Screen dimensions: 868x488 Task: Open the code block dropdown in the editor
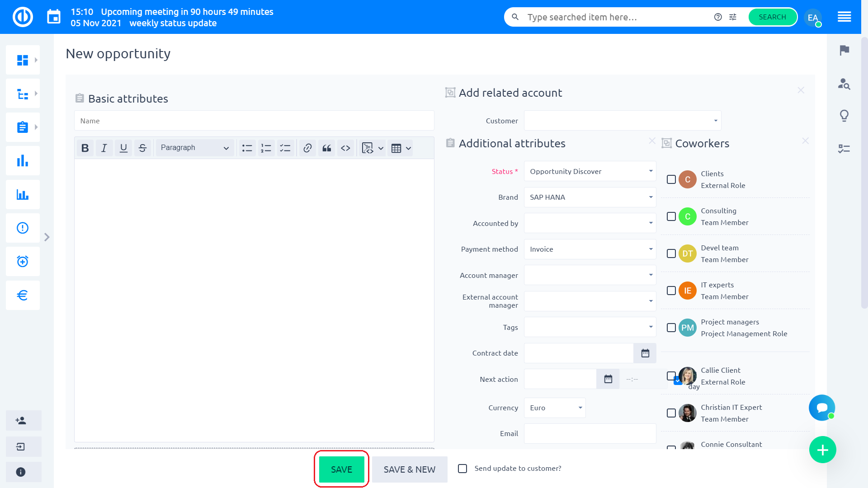tap(373, 148)
